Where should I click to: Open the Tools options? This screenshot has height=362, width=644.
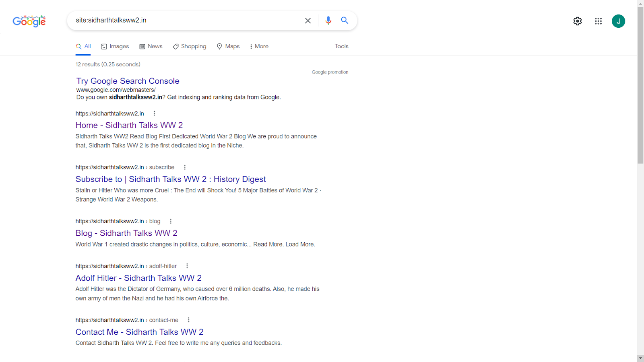[342, 46]
